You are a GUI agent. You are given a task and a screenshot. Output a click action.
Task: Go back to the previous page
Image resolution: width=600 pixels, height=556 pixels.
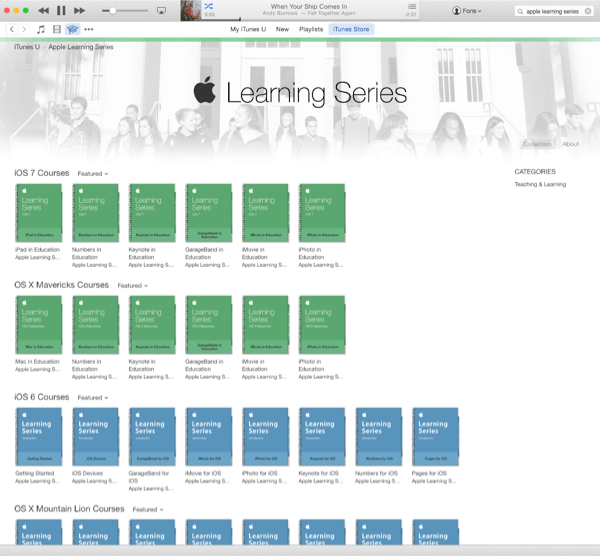(x=12, y=29)
